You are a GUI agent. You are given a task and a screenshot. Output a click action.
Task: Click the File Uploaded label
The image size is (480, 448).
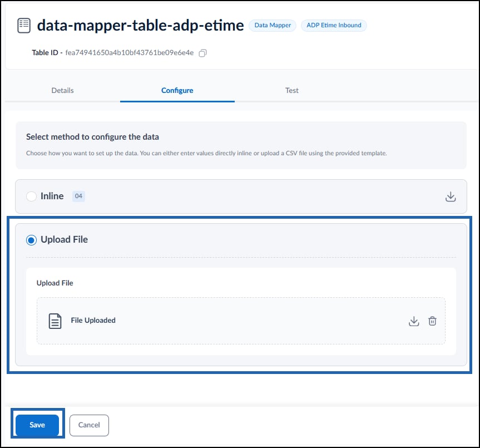(93, 321)
